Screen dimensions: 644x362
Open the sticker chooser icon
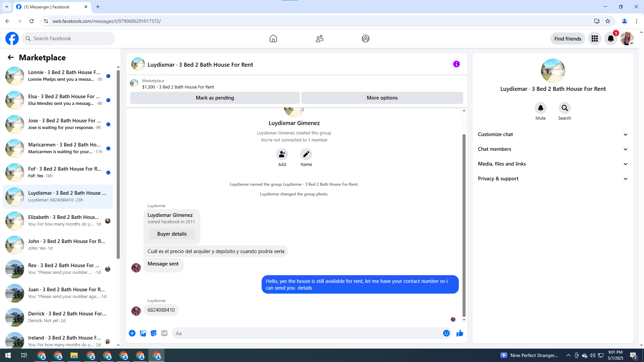click(x=154, y=333)
